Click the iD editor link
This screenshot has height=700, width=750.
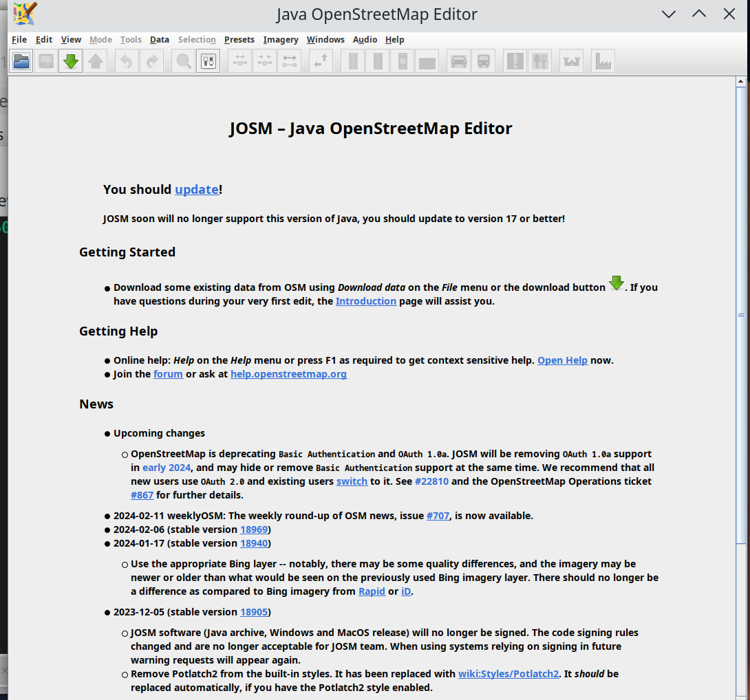click(x=405, y=591)
